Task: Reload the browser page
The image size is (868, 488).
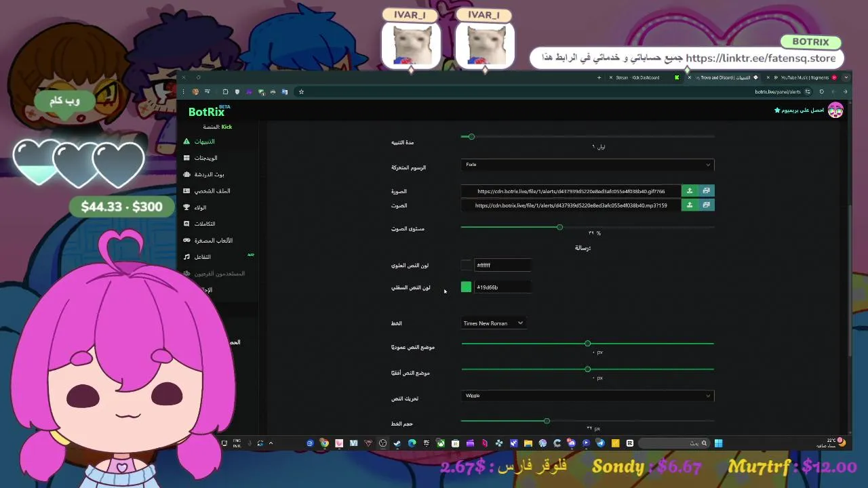Action: pyautogui.click(x=821, y=91)
